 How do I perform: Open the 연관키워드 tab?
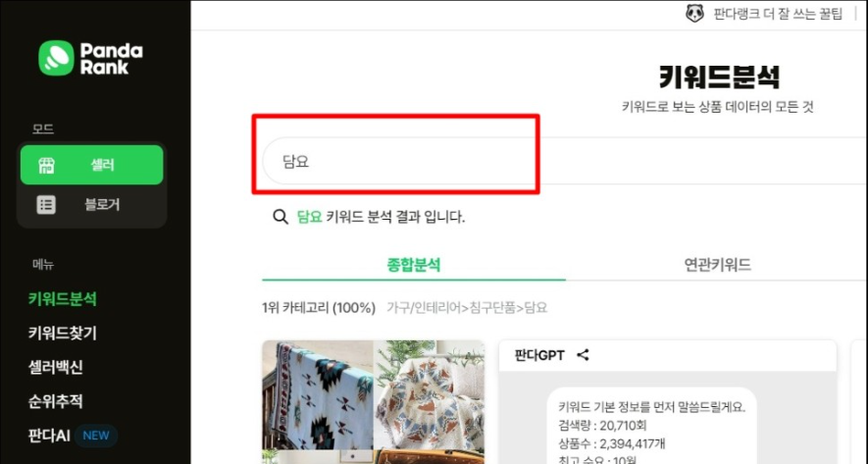point(717,265)
